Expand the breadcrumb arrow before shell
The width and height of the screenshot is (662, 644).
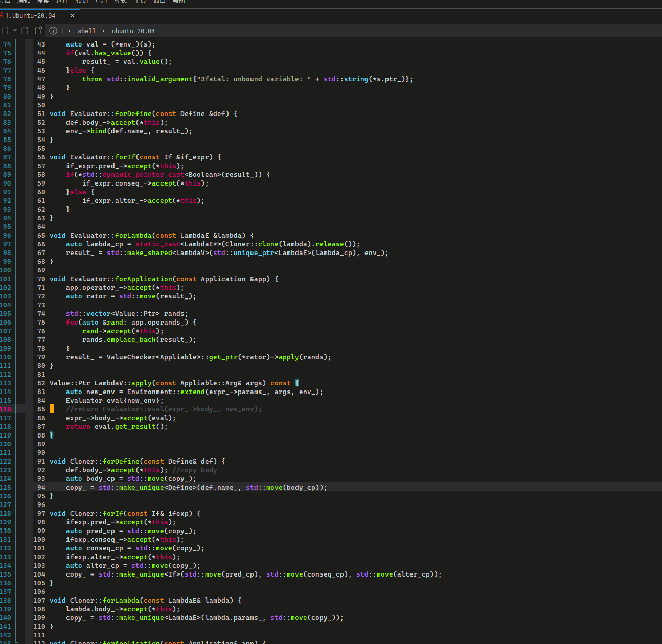click(x=70, y=31)
